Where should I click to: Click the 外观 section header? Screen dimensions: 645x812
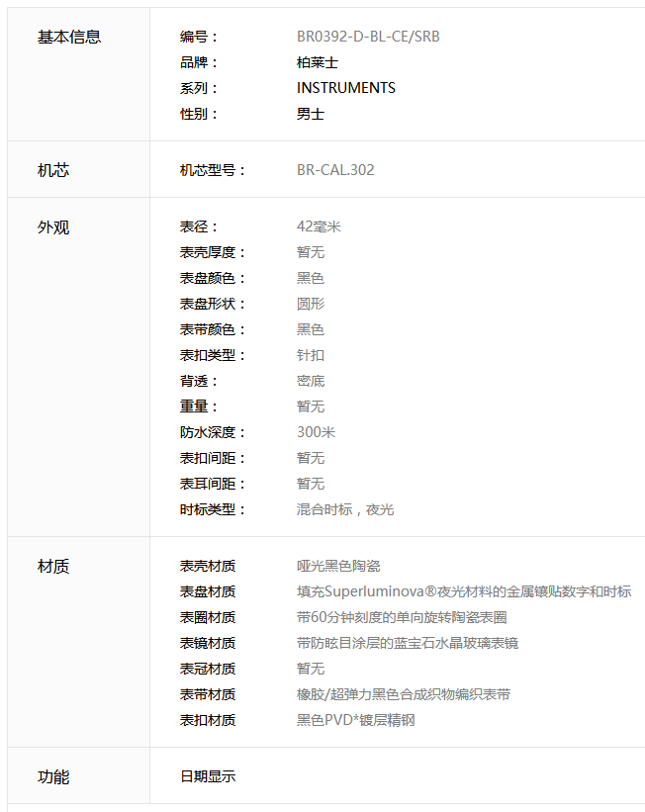[53, 226]
